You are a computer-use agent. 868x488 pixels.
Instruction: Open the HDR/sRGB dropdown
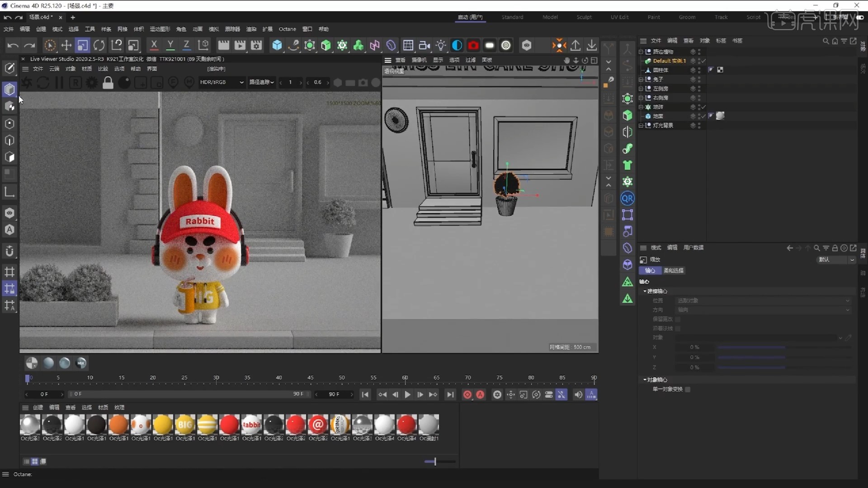click(222, 82)
